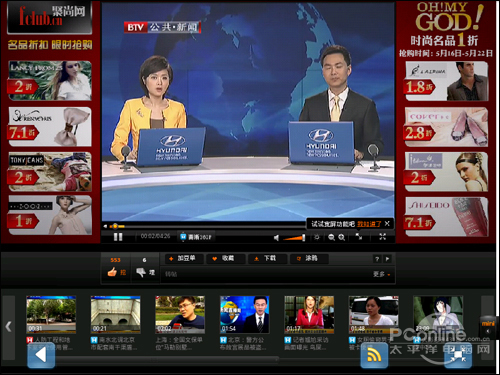Click the zoom-out magnifier in the player bar

331,237
